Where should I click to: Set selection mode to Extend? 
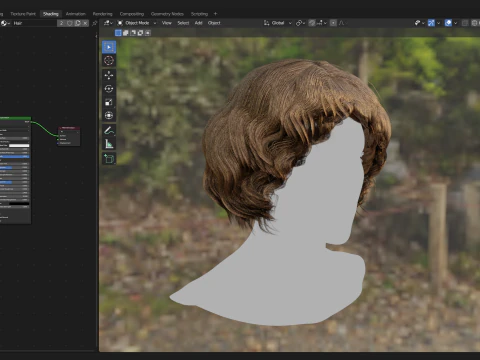(126, 33)
